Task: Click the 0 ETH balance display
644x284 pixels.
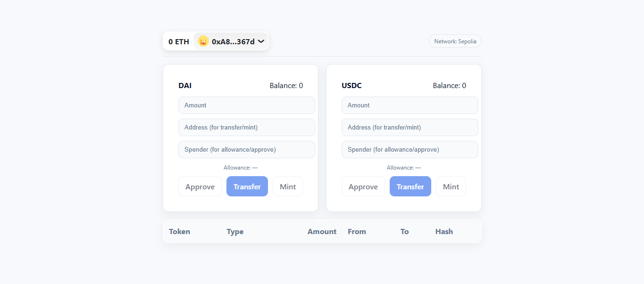Action: point(178,41)
